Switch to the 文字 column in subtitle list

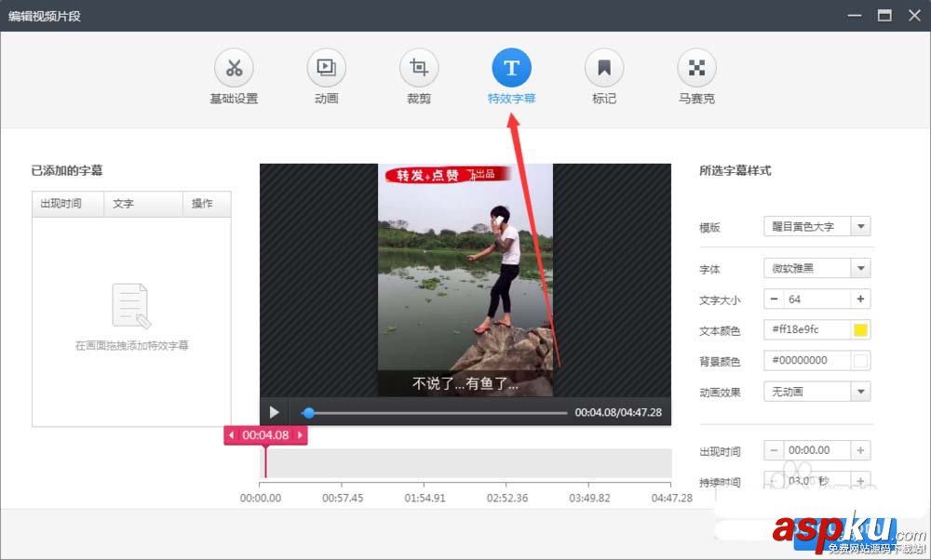tap(123, 204)
